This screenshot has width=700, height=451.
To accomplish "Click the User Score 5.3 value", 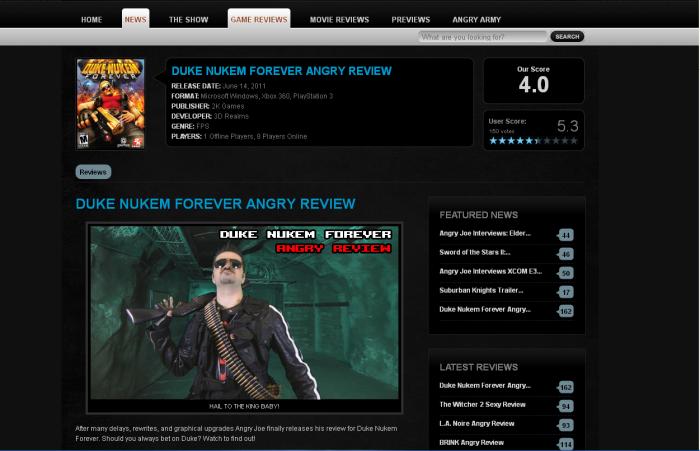I will click(567, 126).
